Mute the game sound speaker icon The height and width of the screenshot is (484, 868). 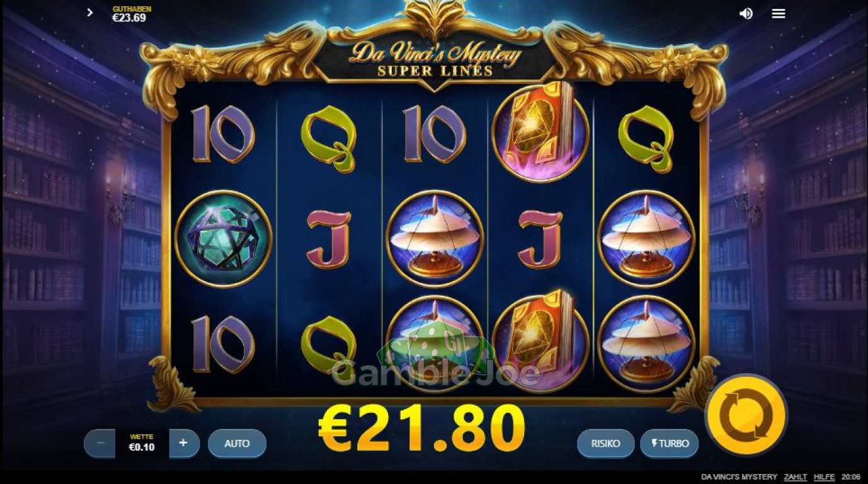click(746, 13)
